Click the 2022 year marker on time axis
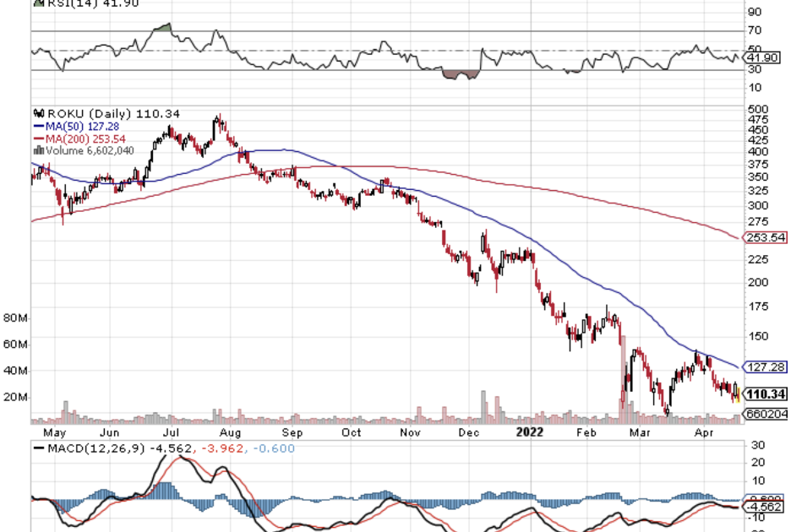 (530, 432)
